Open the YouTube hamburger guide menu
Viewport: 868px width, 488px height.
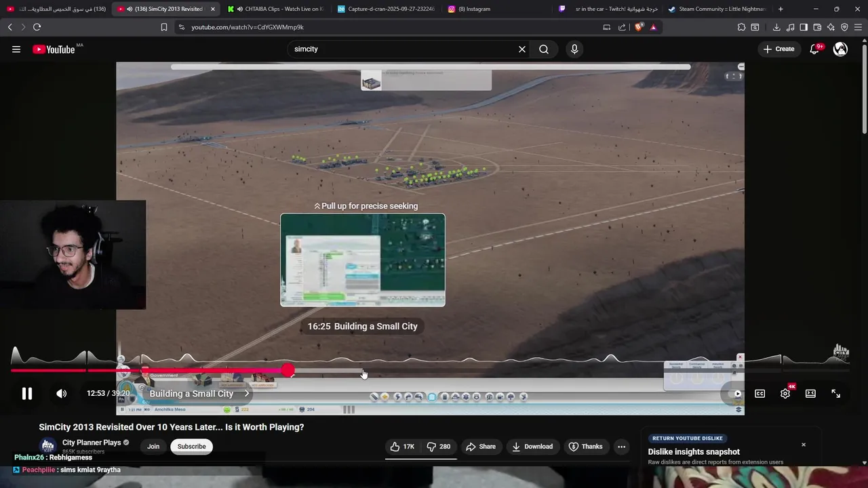click(16, 49)
